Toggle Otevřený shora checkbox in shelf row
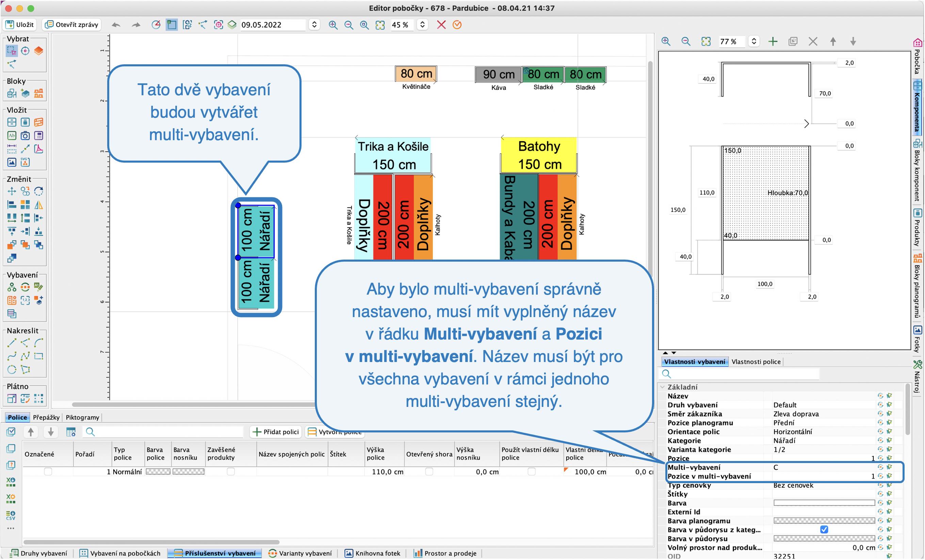Screen dimensions: 925x560 429,472
